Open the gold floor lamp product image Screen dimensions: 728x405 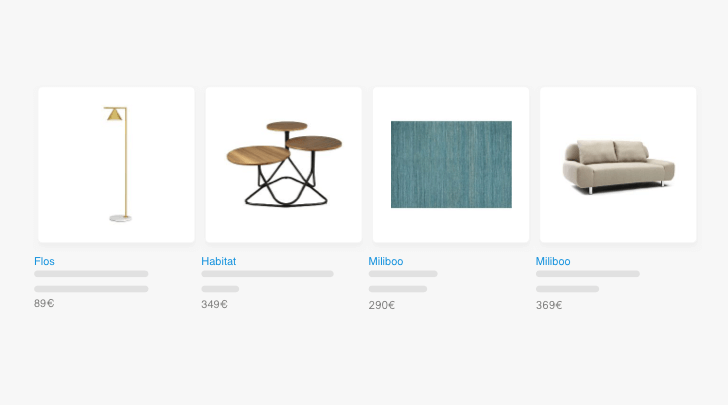pos(116,164)
